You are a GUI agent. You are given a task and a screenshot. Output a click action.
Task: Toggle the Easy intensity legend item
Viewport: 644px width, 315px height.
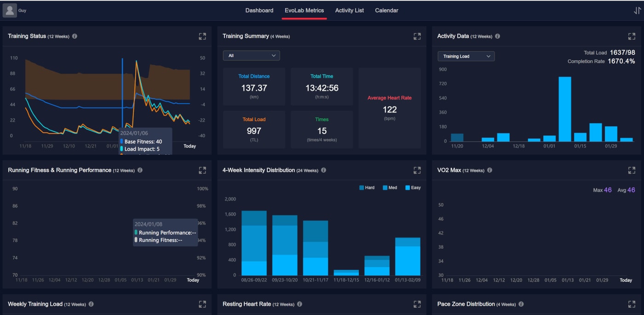[413, 187]
